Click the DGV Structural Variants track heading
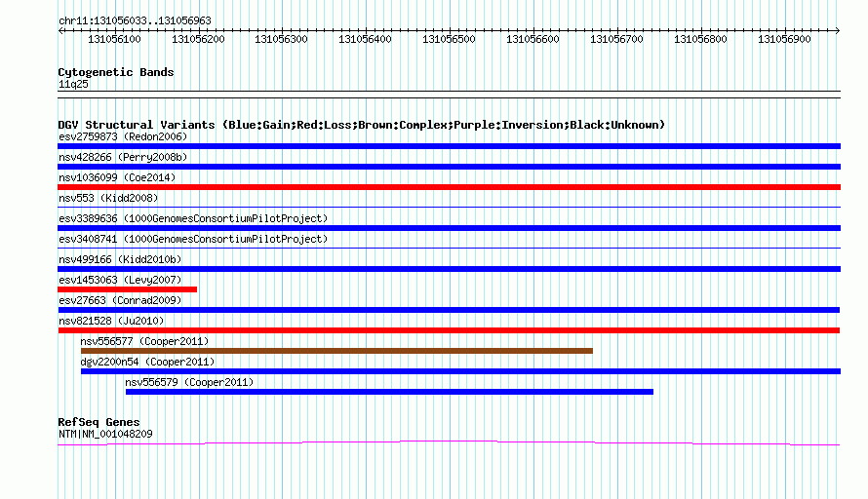 361,125
